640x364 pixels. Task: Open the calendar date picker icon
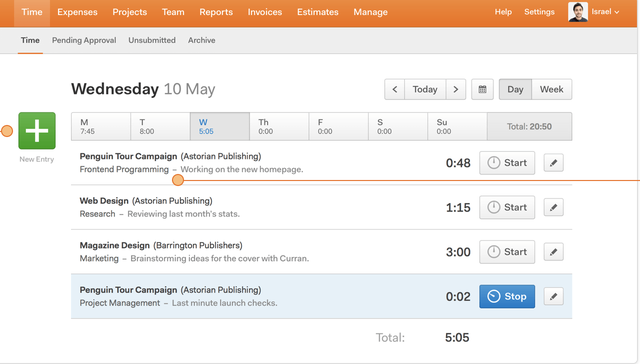482,89
